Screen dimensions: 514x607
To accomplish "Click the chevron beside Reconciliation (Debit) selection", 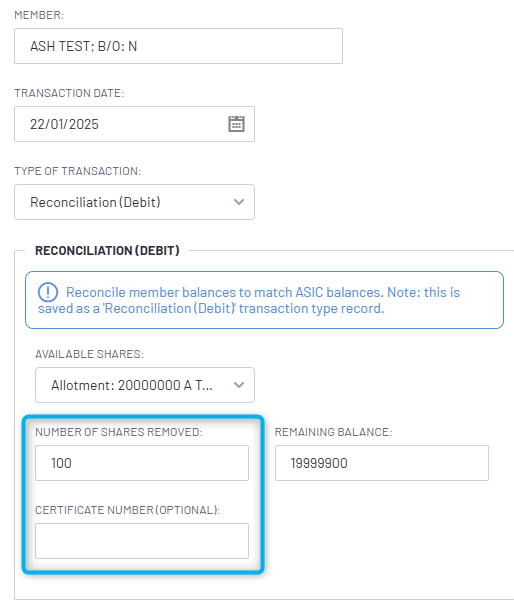I will [239, 202].
